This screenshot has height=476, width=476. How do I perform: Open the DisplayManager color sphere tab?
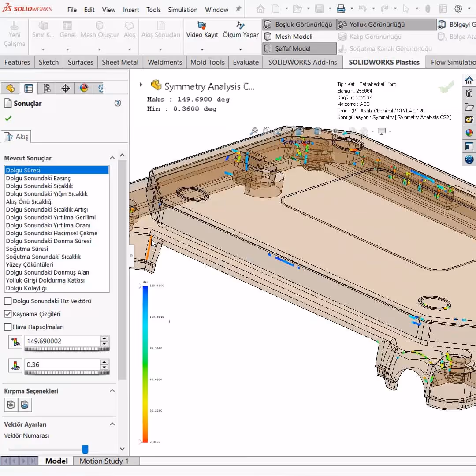(x=84, y=88)
